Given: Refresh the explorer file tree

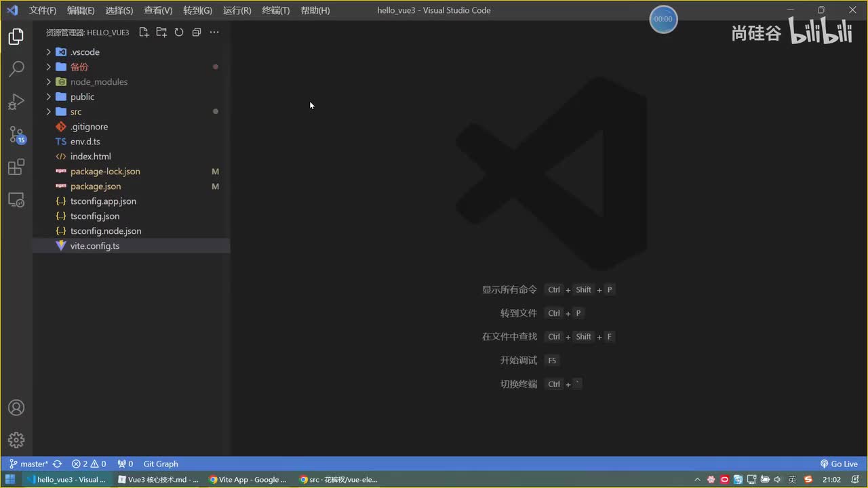Looking at the screenshot, I should [179, 32].
